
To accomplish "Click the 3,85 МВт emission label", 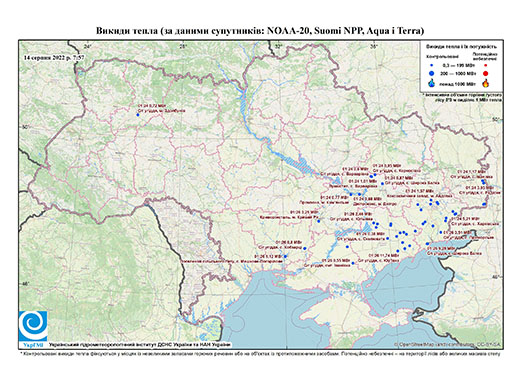I will pos(387,165).
